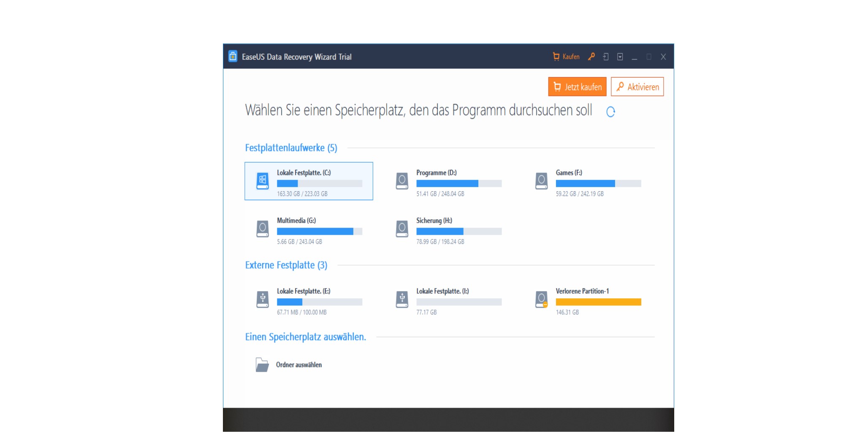
Task: Click the text Sicherung (H:)
Action: (x=434, y=221)
